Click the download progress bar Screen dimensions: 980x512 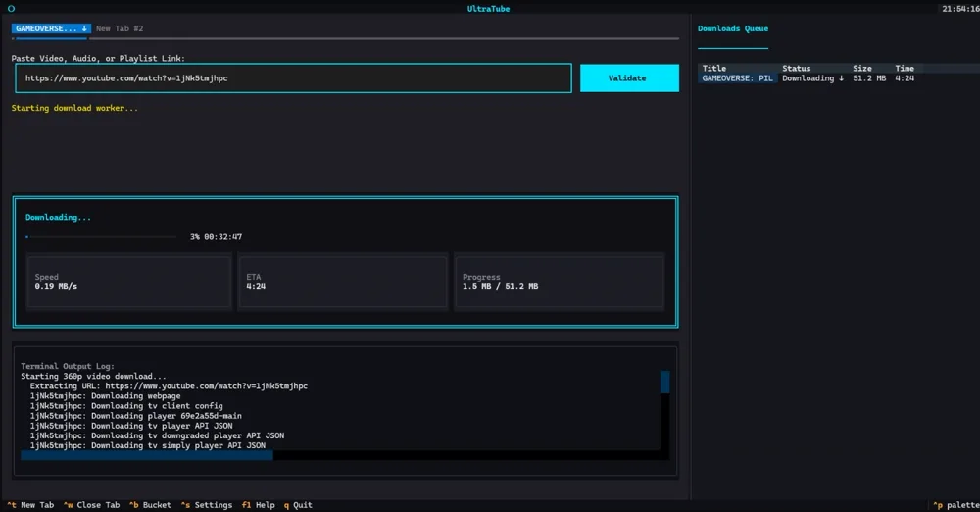pos(101,237)
